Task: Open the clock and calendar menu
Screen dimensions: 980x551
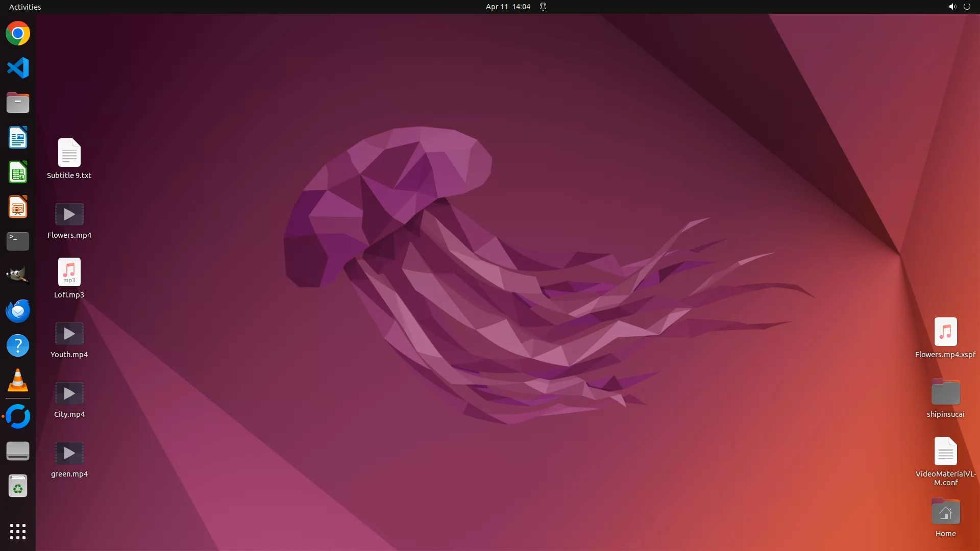Action: click(507, 7)
